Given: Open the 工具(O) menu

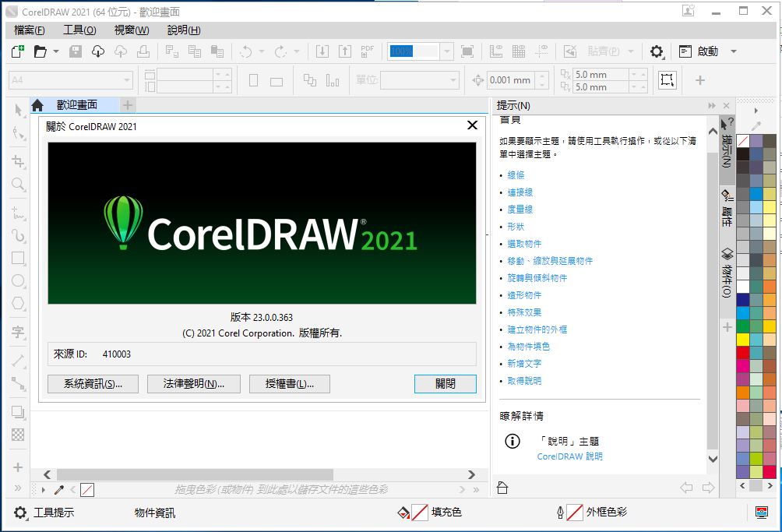Looking at the screenshot, I should point(79,30).
